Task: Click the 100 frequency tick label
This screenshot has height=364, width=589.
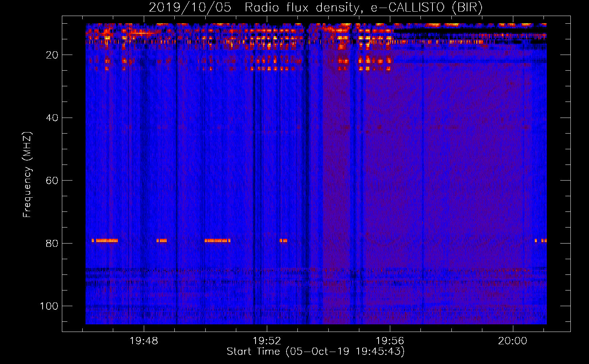Action: tap(49, 306)
